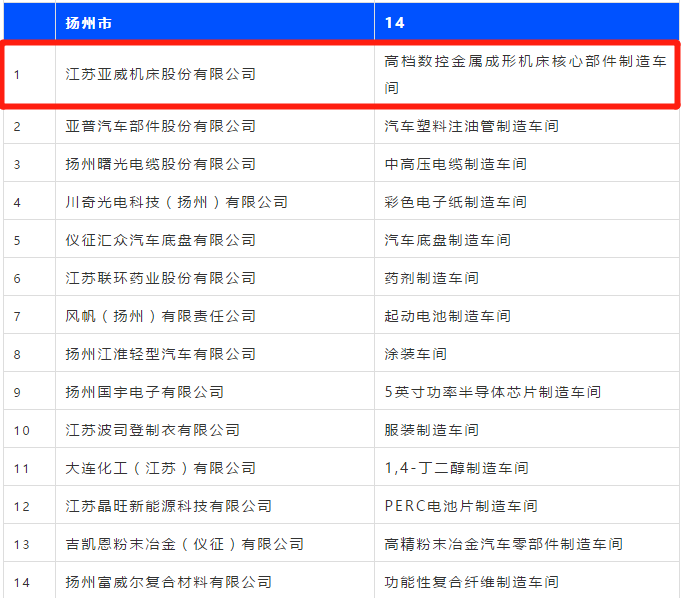Click row number 7 beside 风帆（扬州）

click(x=17, y=316)
